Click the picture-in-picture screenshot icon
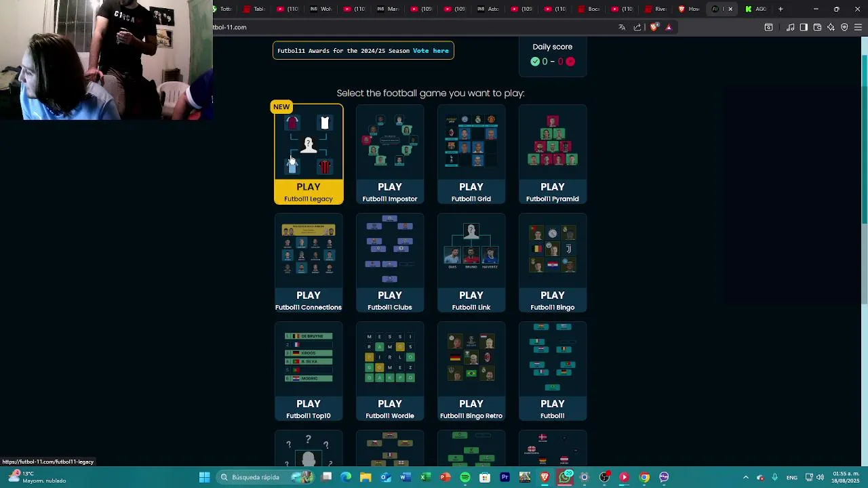Screen dimensions: 868x488 point(768,27)
